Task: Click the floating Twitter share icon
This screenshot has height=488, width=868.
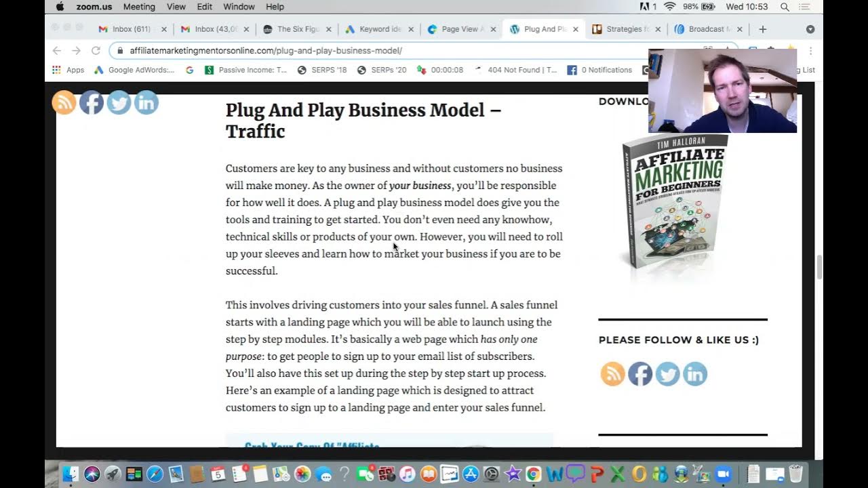Action: [119, 102]
